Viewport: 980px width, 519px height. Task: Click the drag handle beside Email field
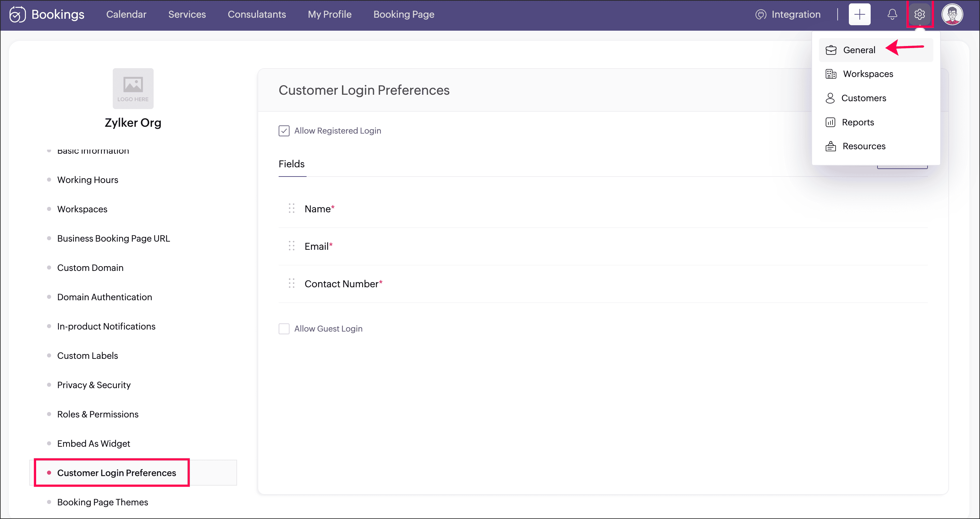tap(292, 246)
